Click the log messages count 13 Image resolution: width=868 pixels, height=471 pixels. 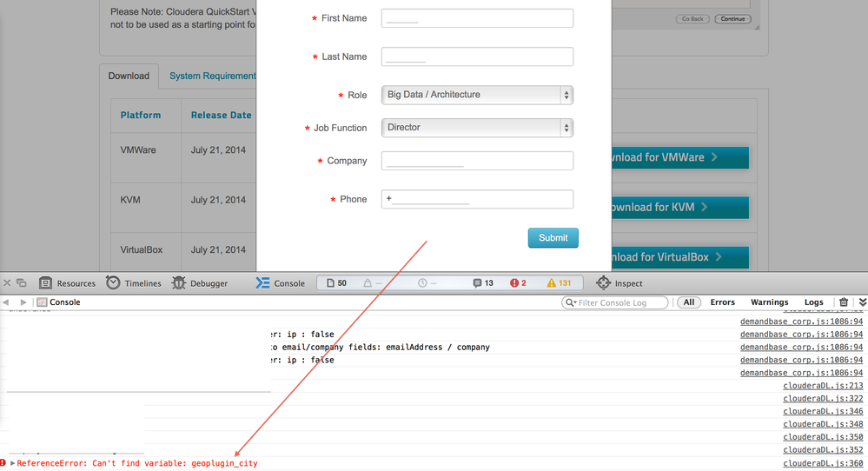pos(483,282)
